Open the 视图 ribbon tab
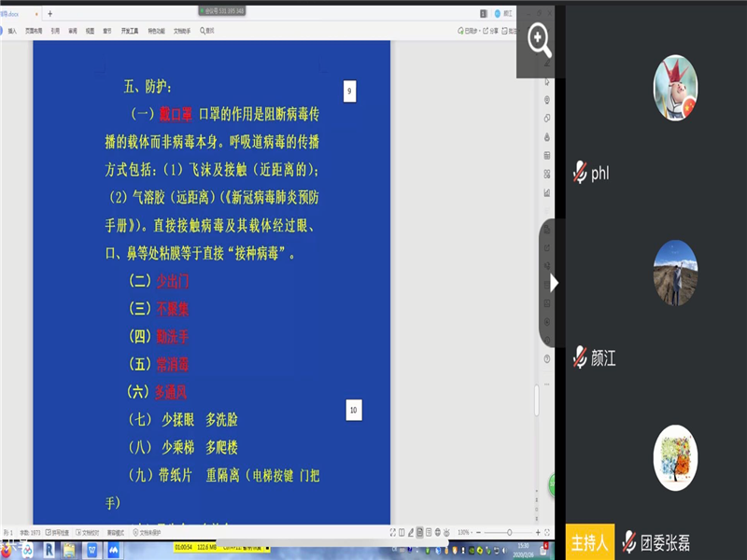Viewport: 747px width, 560px height. (90, 31)
